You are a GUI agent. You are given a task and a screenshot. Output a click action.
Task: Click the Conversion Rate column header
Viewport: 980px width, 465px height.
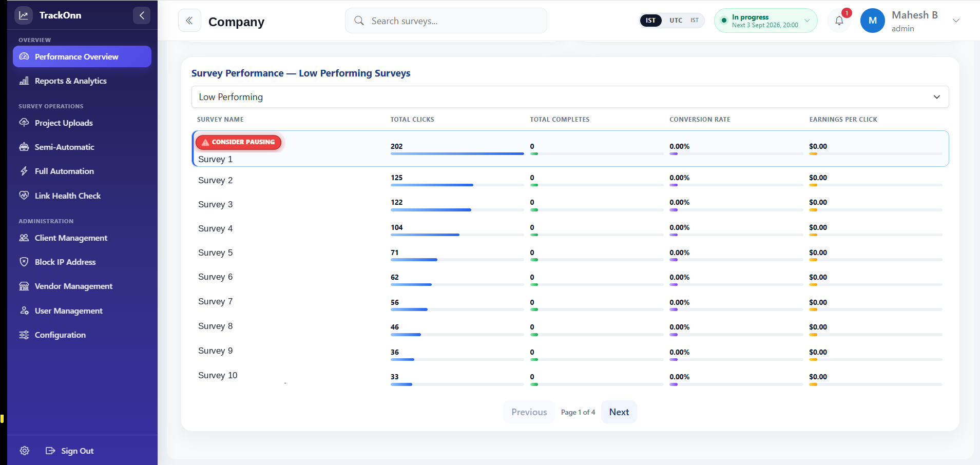pyautogui.click(x=700, y=119)
